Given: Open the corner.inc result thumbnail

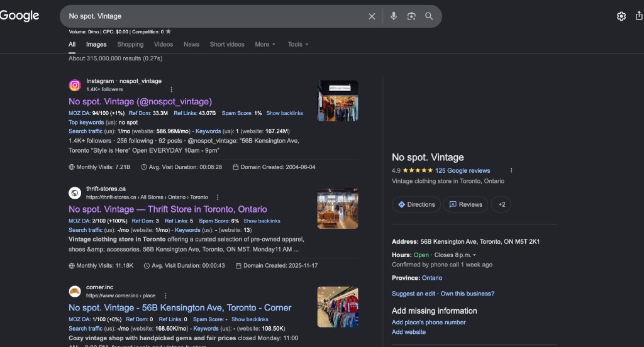Looking at the screenshot, I should click(x=338, y=307).
